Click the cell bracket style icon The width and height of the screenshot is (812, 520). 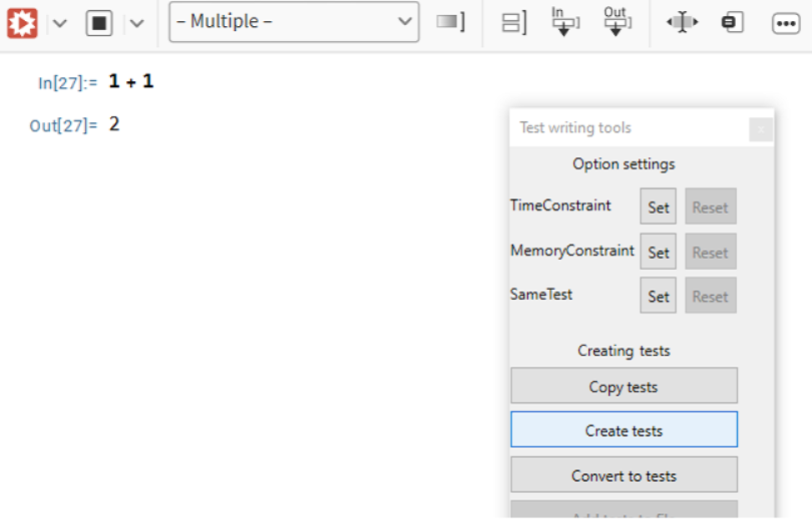point(450,22)
